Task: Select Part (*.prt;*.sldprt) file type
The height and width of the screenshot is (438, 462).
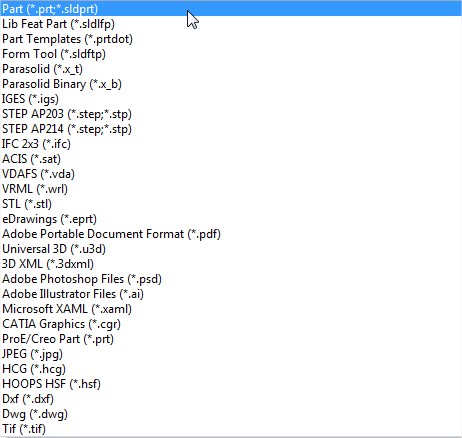Action: click(231, 9)
